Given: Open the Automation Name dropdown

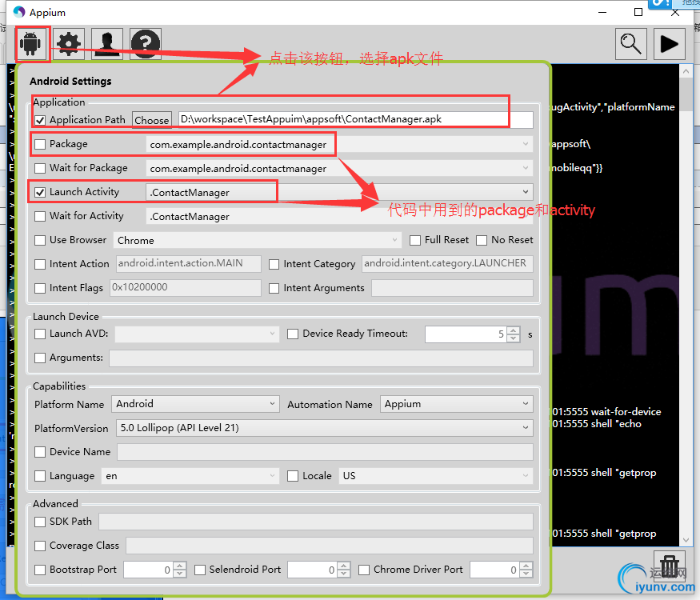Looking at the screenshot, I should tap(457, 403).
